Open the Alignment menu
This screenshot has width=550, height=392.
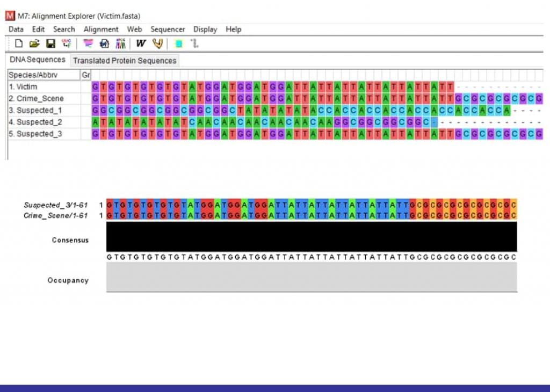click(101, 30)
